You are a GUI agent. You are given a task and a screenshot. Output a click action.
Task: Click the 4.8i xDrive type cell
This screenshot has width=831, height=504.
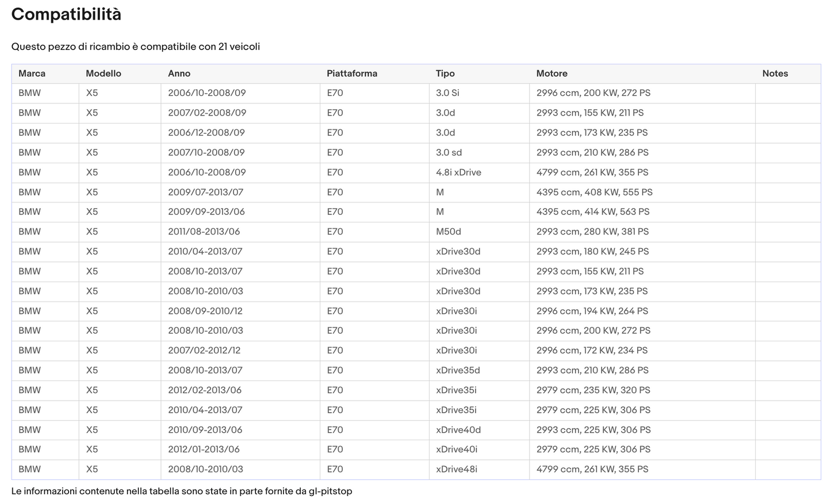[458, 172]
